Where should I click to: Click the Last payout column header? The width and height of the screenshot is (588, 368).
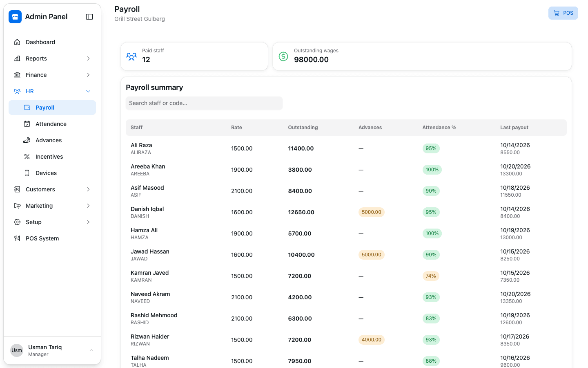point(514,128)
